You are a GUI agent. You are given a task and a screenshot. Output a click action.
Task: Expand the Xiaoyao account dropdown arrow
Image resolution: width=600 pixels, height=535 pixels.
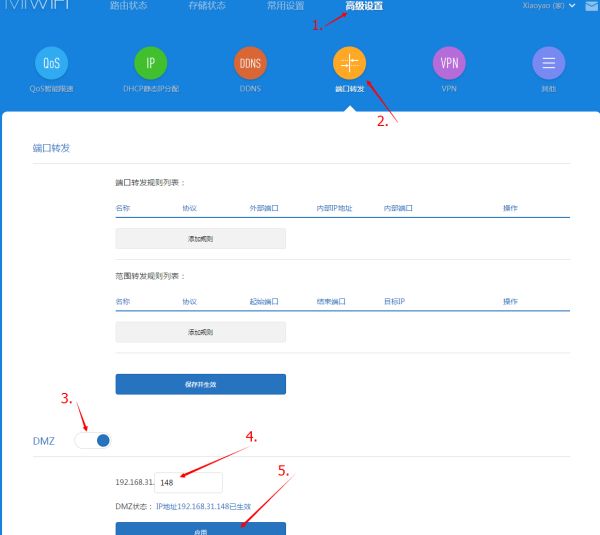(572, 5)
